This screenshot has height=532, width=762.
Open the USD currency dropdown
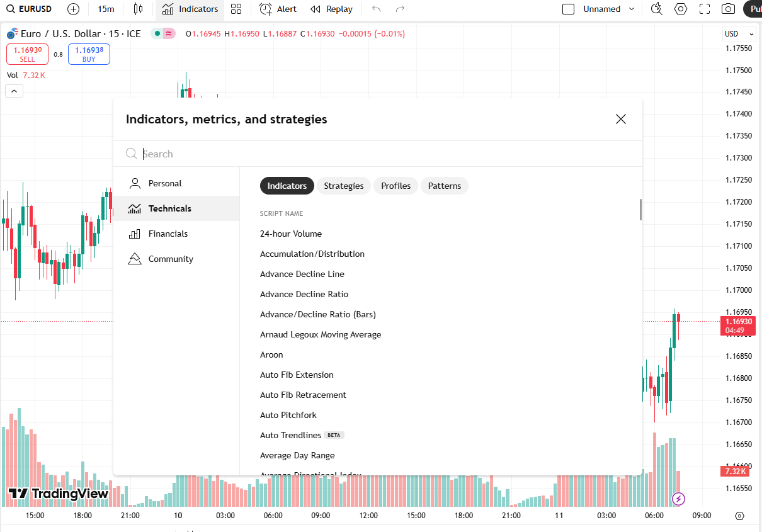[x=739, y=34]
